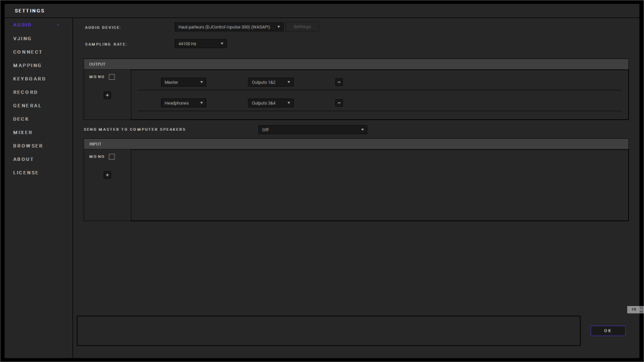
Task: Expand the Sampling Rate 44100 Hz dropdown
Action: pyautogui.click(x=201, y=44)
